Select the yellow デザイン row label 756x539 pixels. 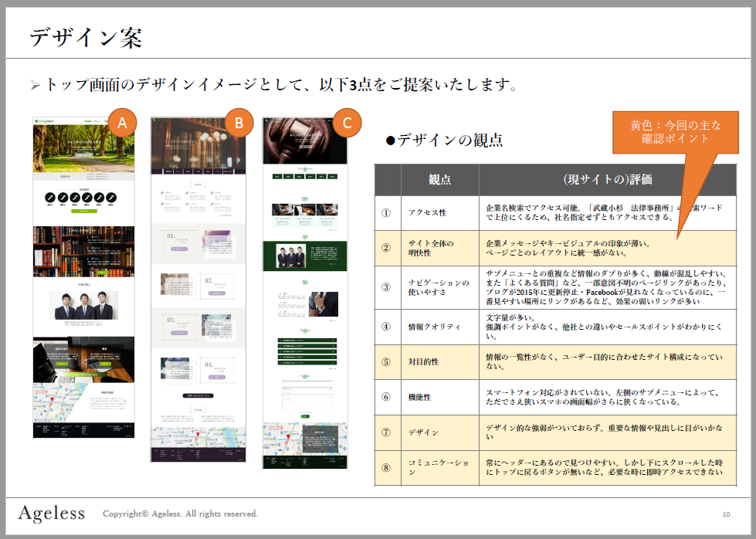(x=423, y=432)
